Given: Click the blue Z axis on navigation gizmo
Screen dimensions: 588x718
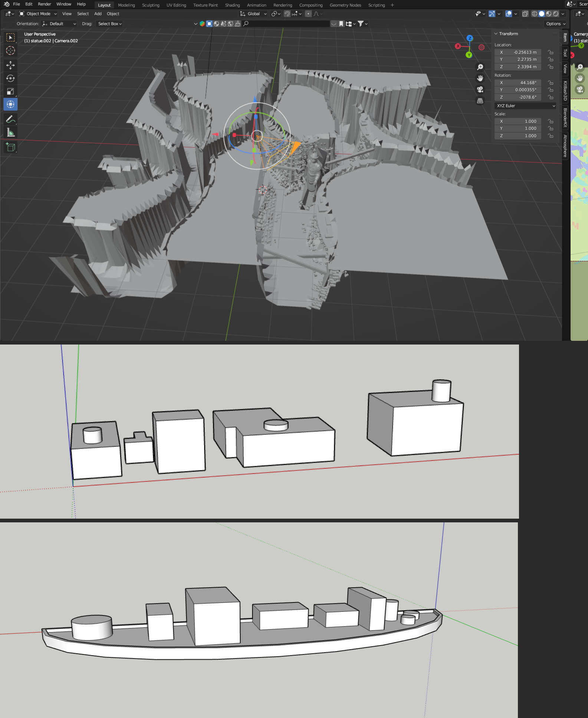Looking at the screenshot, I should pyautogui.click(x=470, y=38).
